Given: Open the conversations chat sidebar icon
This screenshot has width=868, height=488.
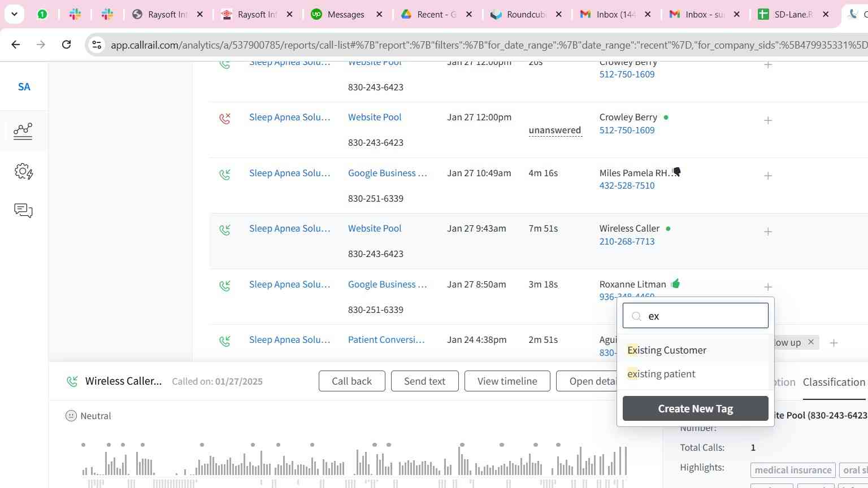Looking at the screenshot, I should pos(23,211).
